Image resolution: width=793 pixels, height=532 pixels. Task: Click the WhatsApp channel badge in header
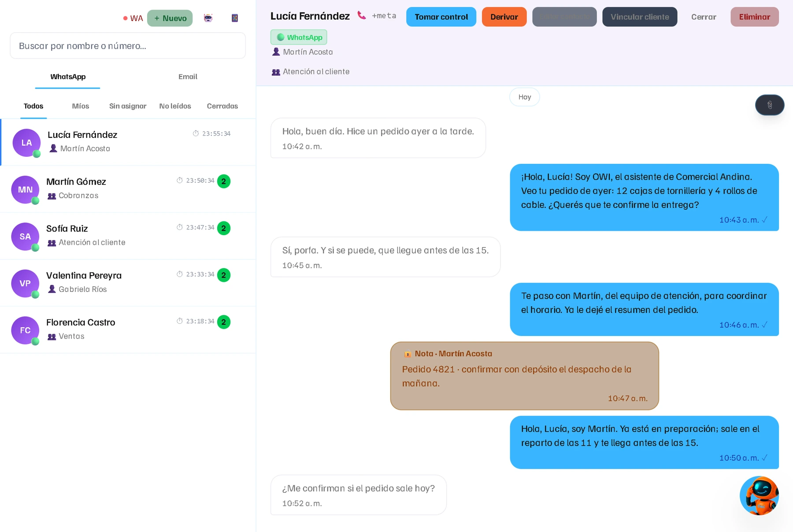299,37
